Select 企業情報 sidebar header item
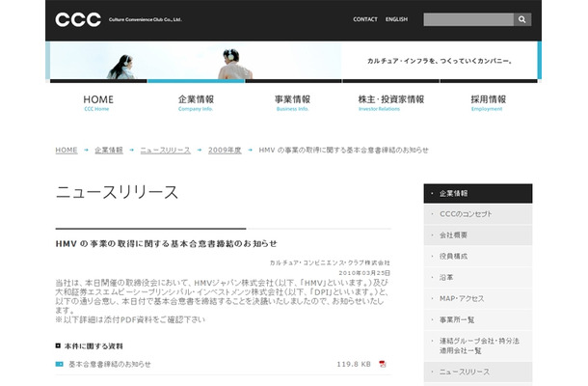This screenshot has height=386, width=588. [x=478, y=193]
